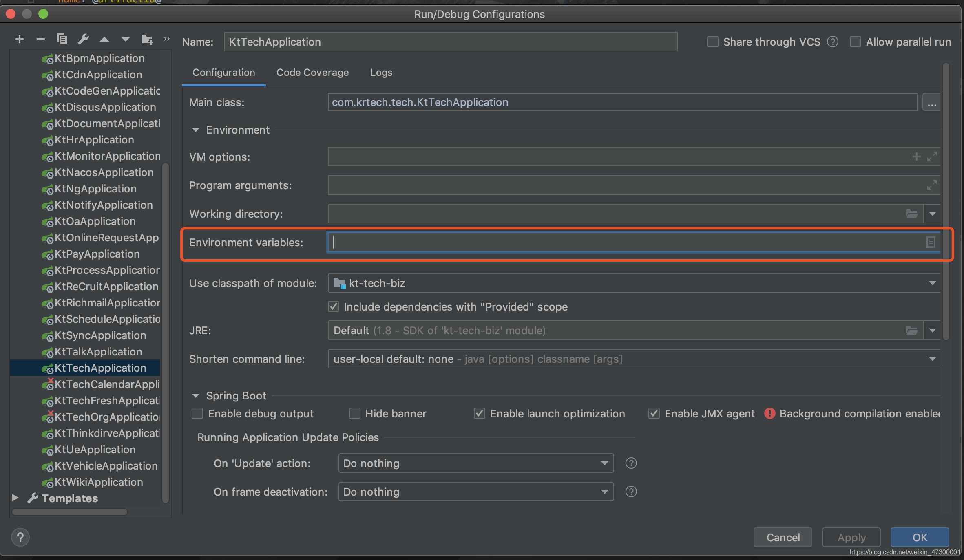Enable Share through VCS checkbox
The height and width of the screenshot is (560, 964).
pos(712,42)
